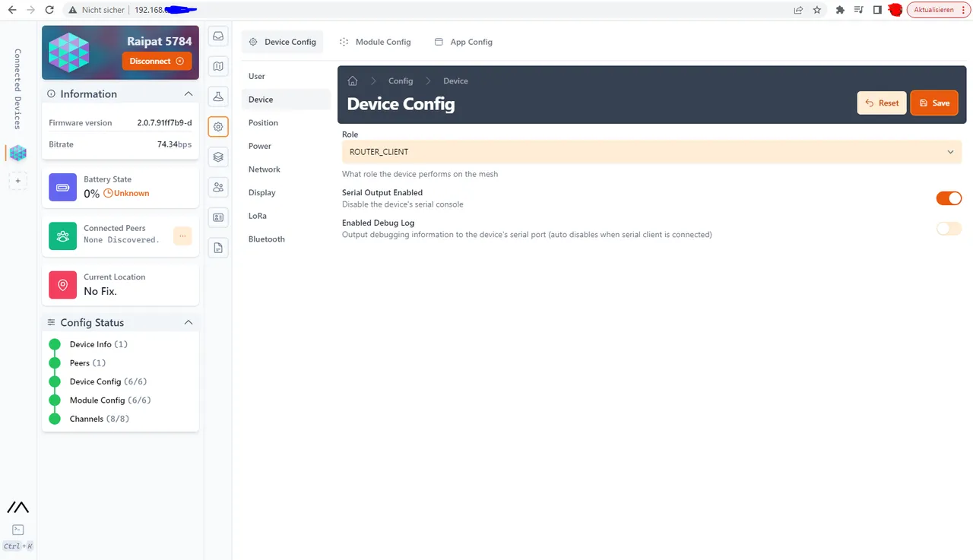Open the Display settings section
The height and width of the screenshot is (560, 973).
[286, 192]
